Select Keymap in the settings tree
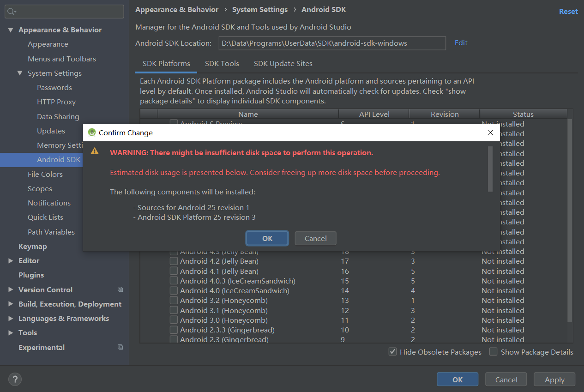The width and height of the screenshot is (584, 392). [x=33, y=246]
